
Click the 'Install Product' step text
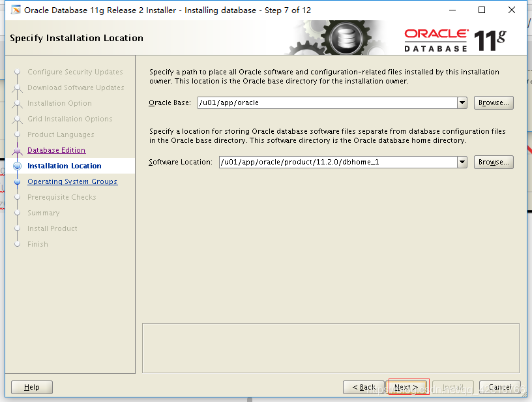coord(52,228)
